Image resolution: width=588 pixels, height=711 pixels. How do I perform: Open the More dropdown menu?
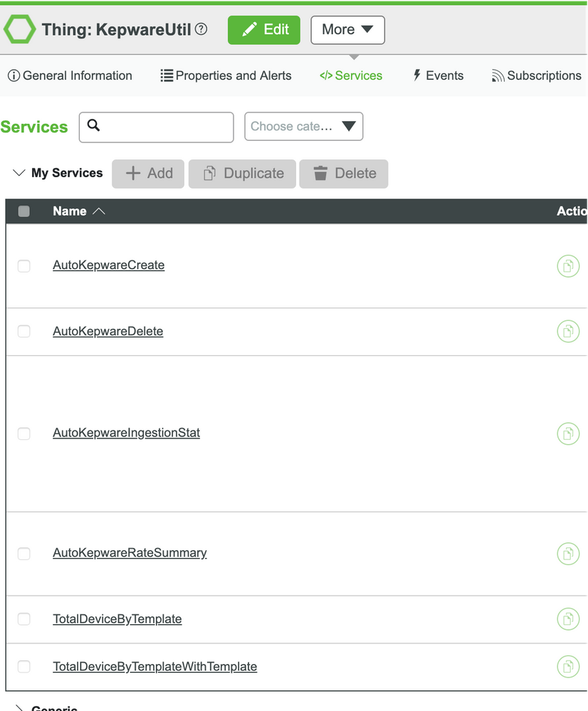(347, 30)
